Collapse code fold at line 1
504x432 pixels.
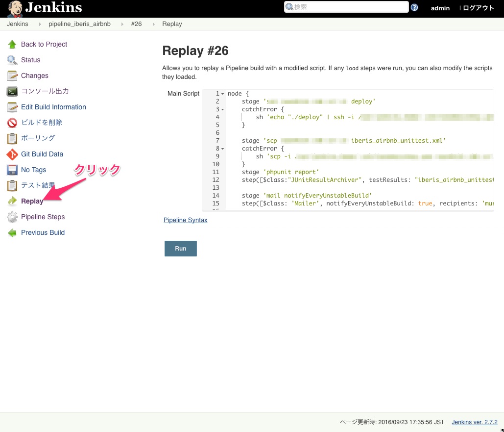(222, 94)
